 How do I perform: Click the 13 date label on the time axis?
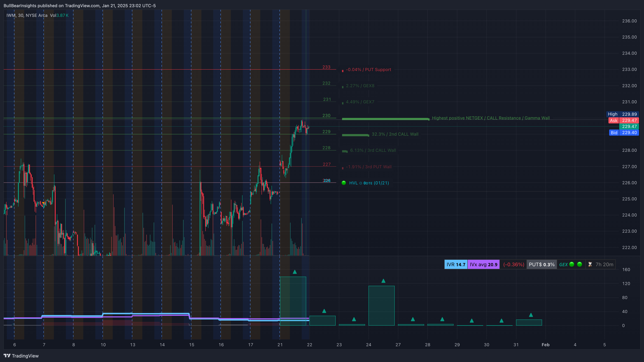tap(132, 345)
